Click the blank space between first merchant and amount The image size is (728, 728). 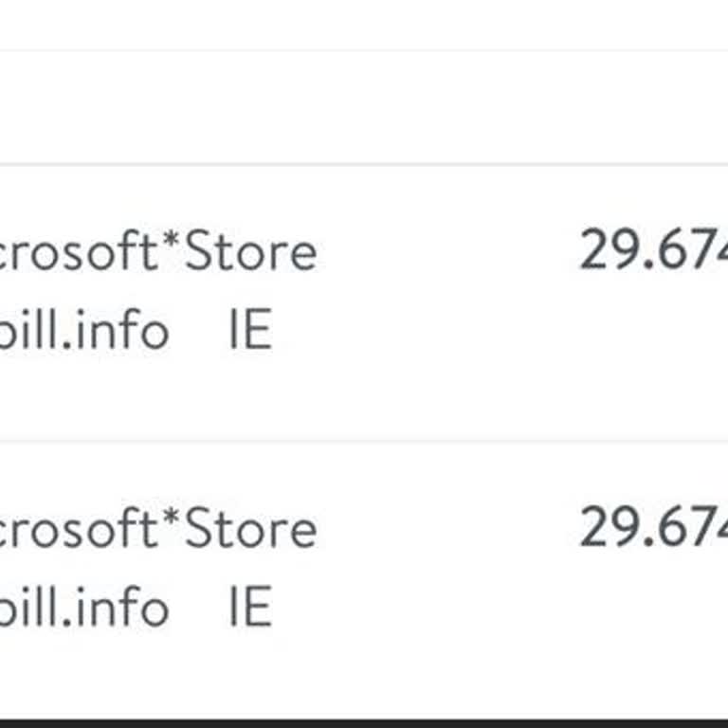pyautogui.click(x=446, y=254)
